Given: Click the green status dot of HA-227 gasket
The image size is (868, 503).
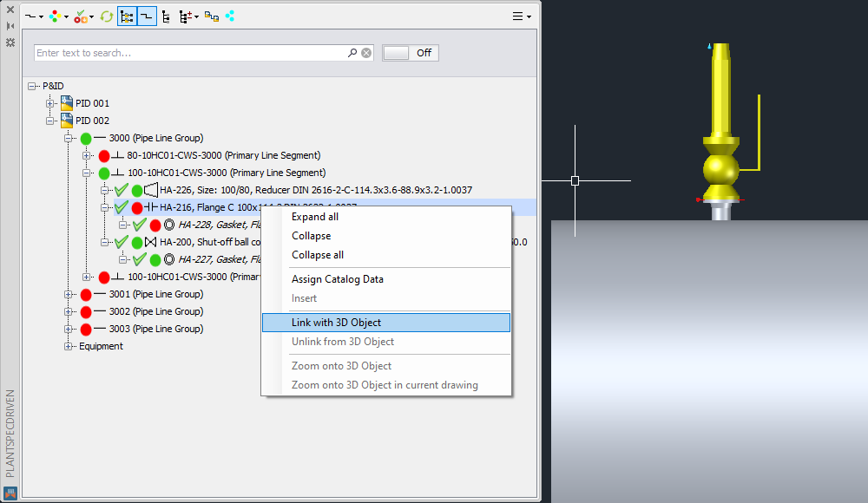Looking at the screenshot, I should coord(155,260).
